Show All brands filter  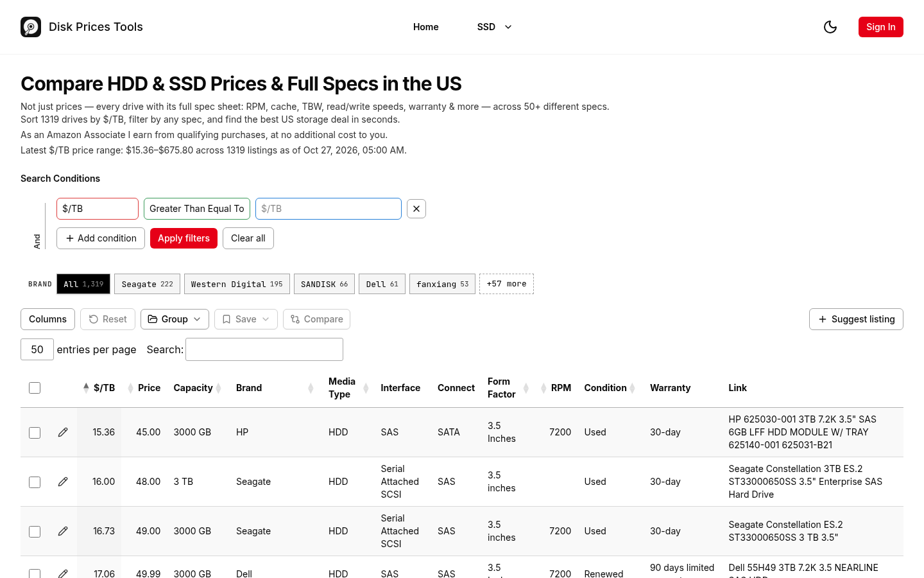click(x=83, y=284)
